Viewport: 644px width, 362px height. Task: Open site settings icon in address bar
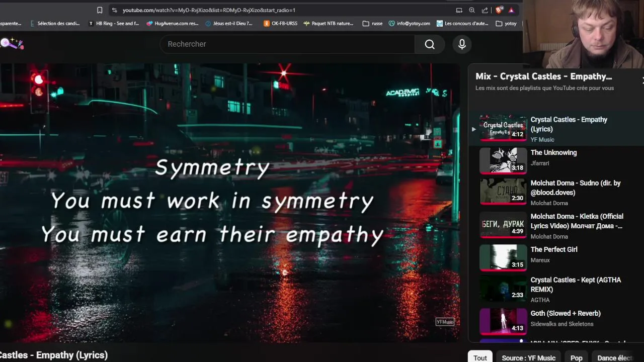click(114, 10)
